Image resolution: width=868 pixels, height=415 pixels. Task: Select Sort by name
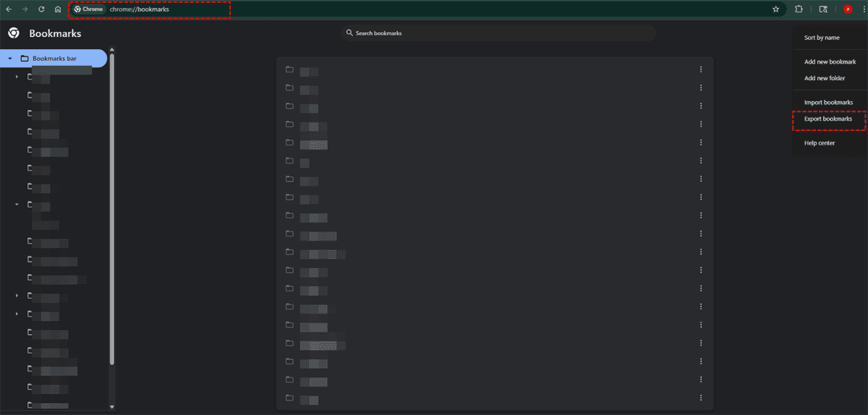822,38
